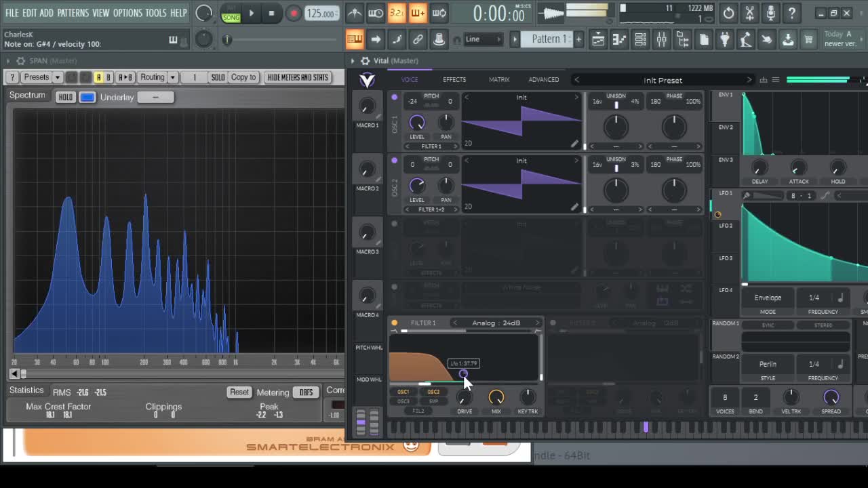The width and height of the screenshot is (868, 488).
Task: Click the scissors render/clip tool icon
Action: pos(749,13)
